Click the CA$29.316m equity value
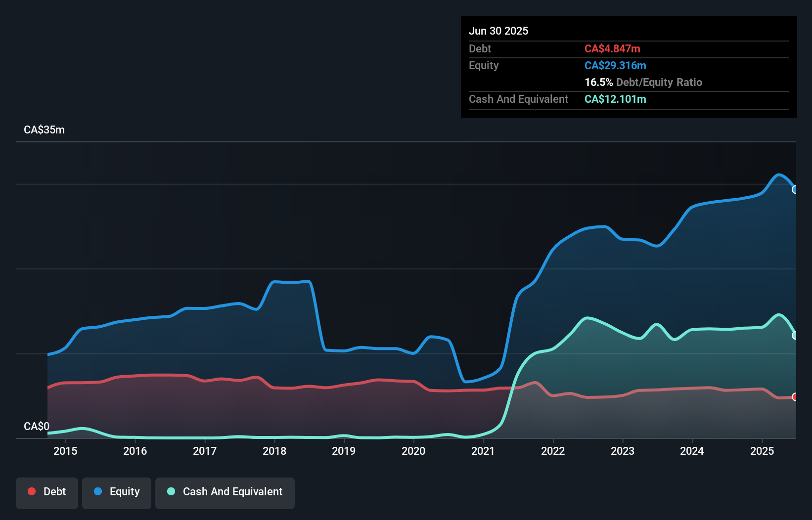The width and height of the screenshot is (812, 520). pos(615,66)
